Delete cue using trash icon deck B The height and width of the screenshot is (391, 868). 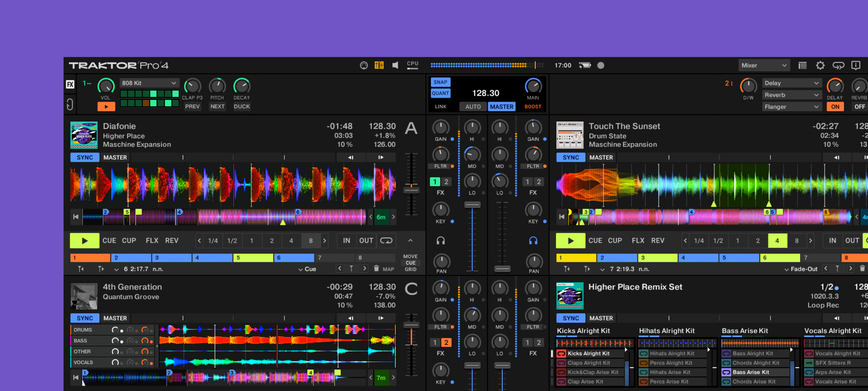point(863,269)
